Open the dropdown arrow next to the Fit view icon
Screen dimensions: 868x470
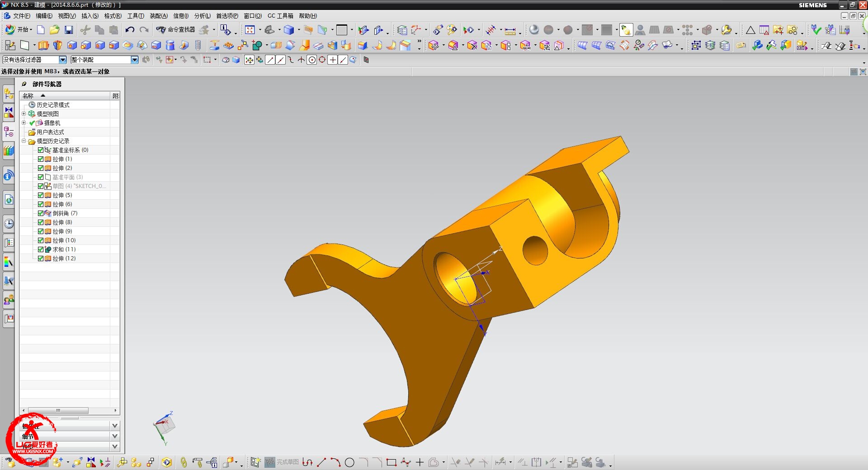[259, 30]
